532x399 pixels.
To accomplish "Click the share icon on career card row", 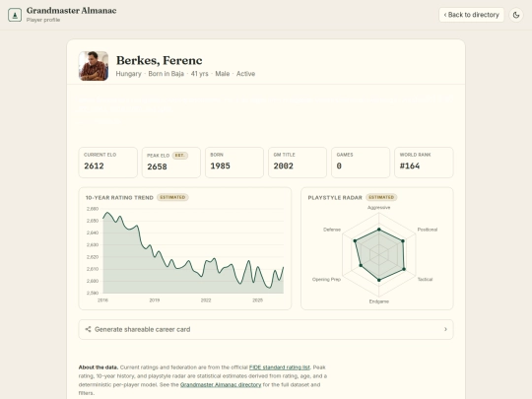I will pyautogui.click(x=88, y=329).
